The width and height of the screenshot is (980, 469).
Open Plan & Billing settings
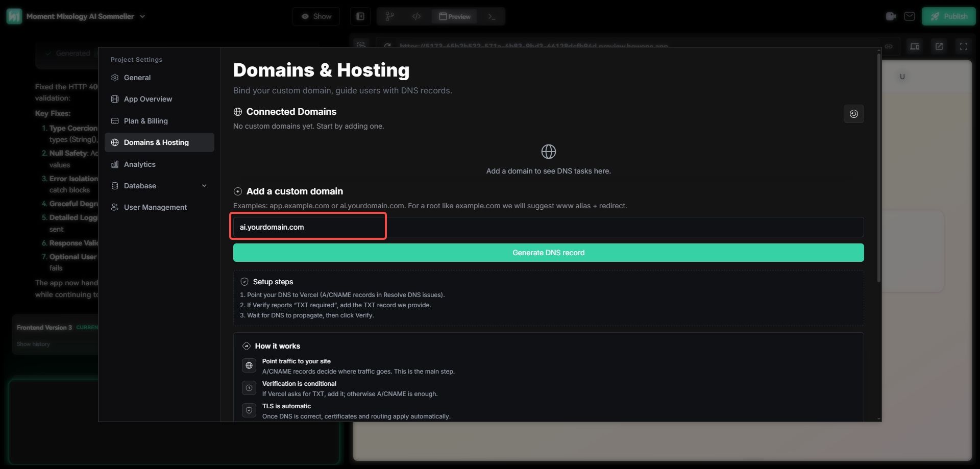click(145, 121)
